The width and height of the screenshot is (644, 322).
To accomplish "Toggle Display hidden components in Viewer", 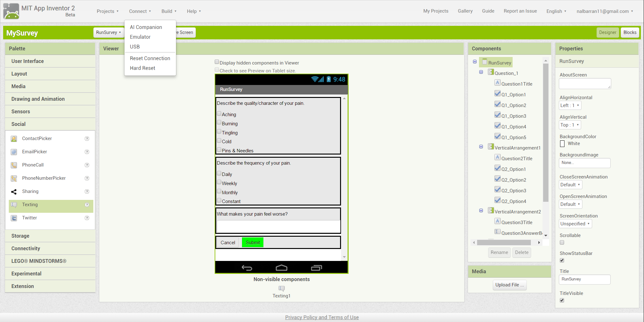I will click(x=217, y=62).
